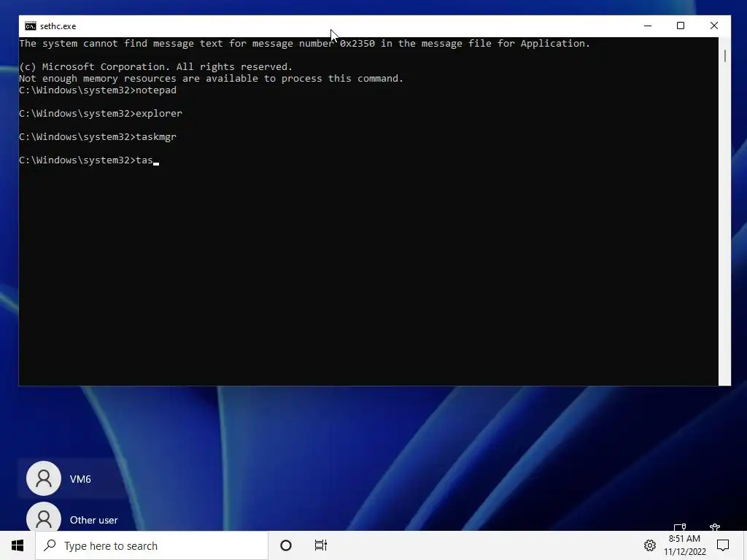Click the line ending with notepad command

[x=98, y=90]
